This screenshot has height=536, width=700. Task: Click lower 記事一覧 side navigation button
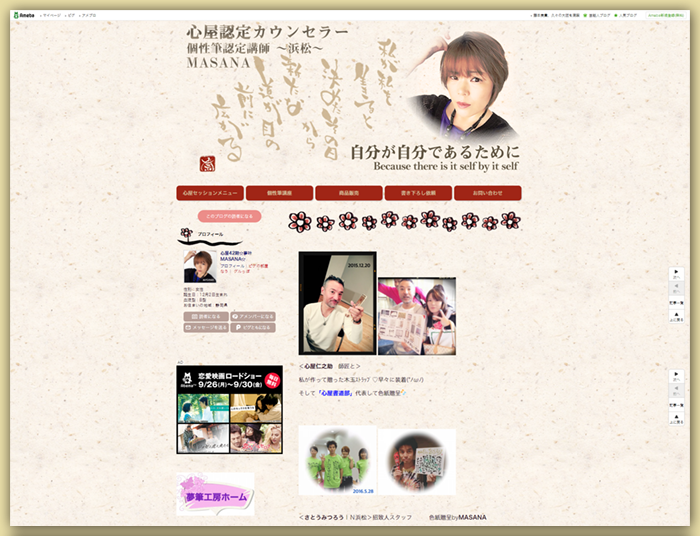(x=676, y=405)
